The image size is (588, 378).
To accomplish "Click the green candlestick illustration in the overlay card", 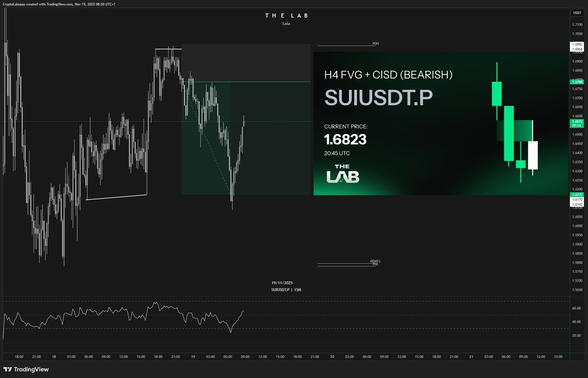I will (514, 123).
